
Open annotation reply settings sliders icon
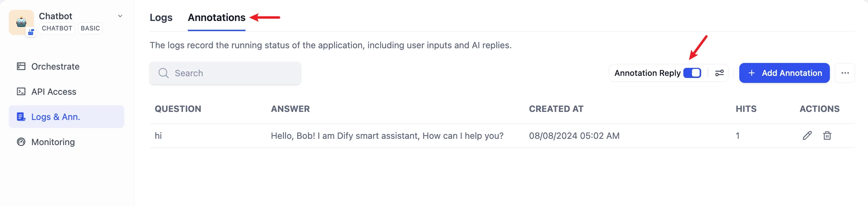tap(719, 73)
